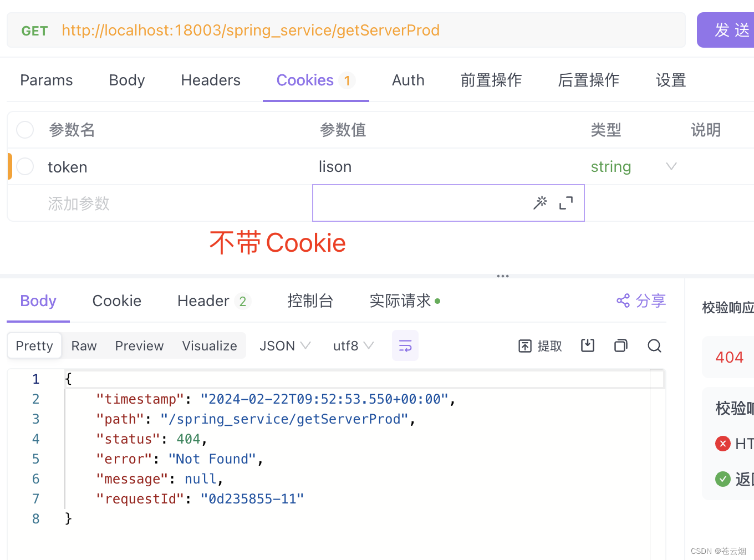
Task: Switch to the Params tab
Action: click(x=47, y=80)
